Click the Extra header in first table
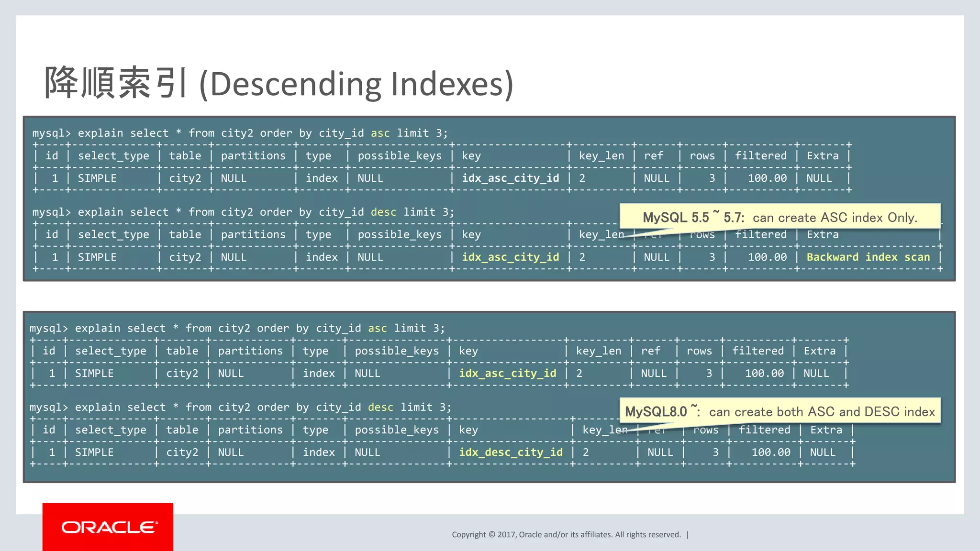This screenshot has height=551, width=980. [x=822, y=156]
